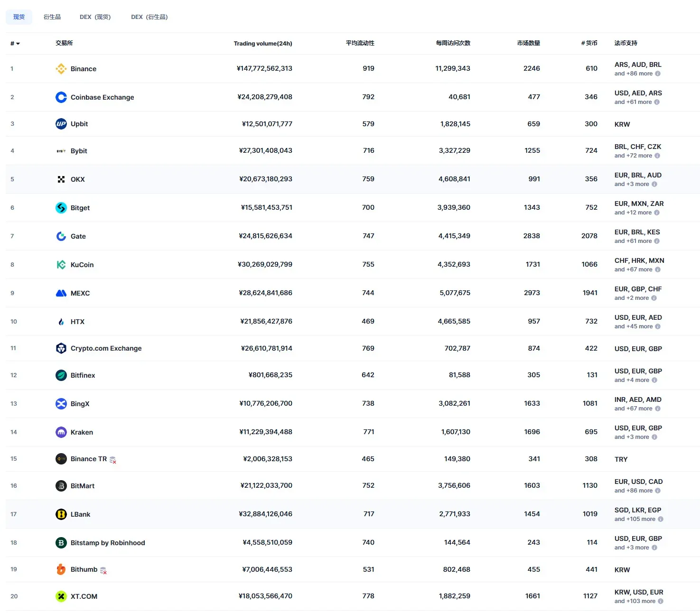The width and height of the screenshot is (700, 613).
Task: Click the info icon beside Binance's +86 more
Action: tap(658, 74)
